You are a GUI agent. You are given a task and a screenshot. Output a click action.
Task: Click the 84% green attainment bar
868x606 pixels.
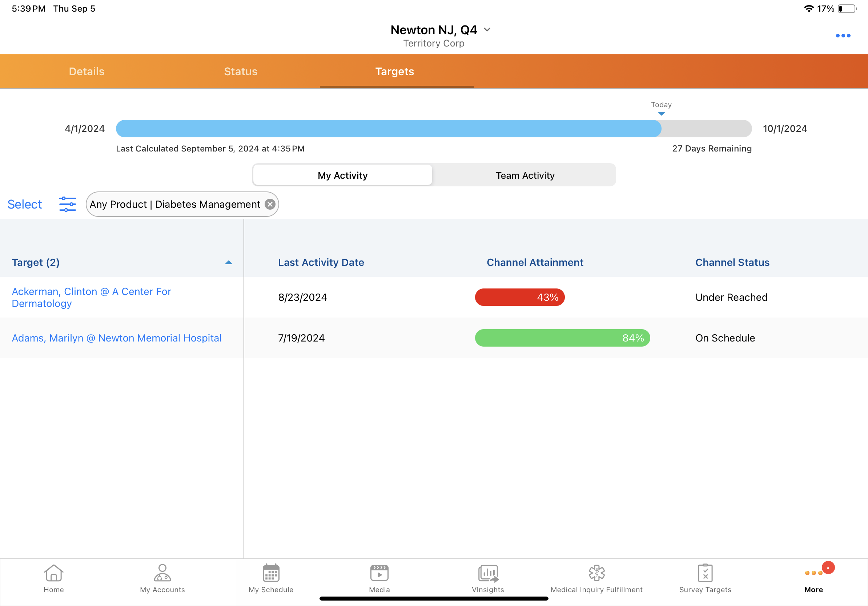click(562, 338)
